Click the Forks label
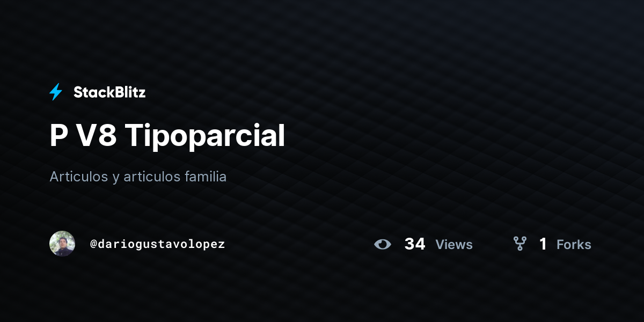This screenshot has width=644, height=322. [x=574, y=245]
